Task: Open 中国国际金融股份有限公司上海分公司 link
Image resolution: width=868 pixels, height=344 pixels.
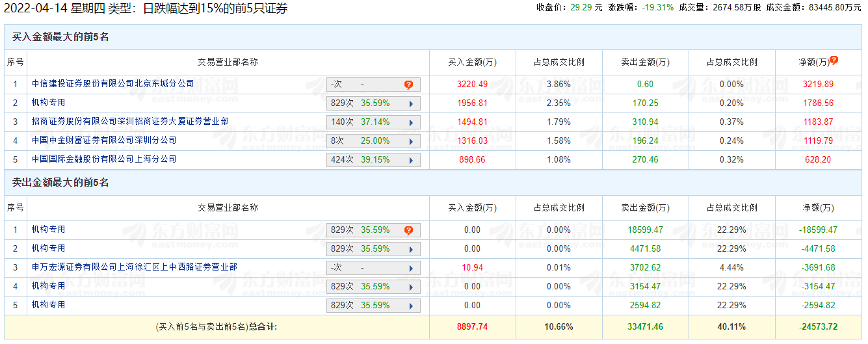Action: [x=104, y=159]
